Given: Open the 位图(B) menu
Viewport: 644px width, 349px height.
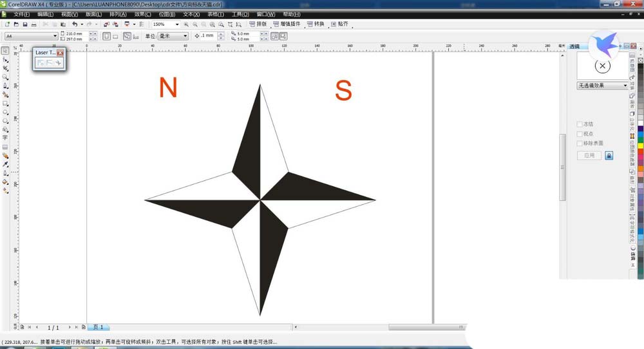Looking at the screenshot, I should (167, 14).
